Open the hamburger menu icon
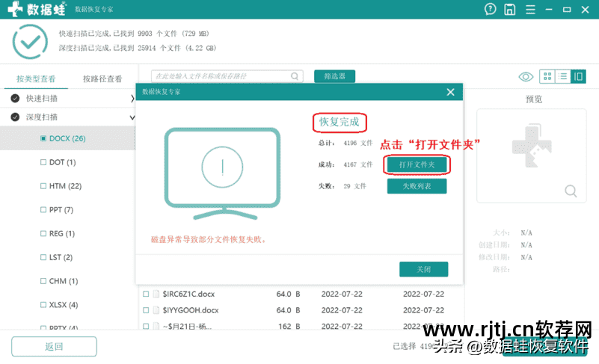599x364 pixels. point(530,9)
